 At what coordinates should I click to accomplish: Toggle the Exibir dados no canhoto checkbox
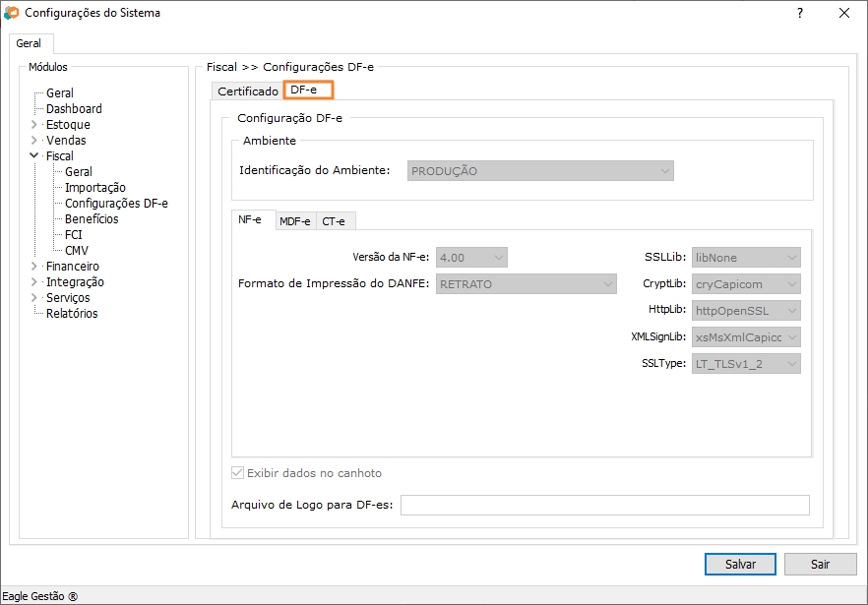tap(237, 473)
